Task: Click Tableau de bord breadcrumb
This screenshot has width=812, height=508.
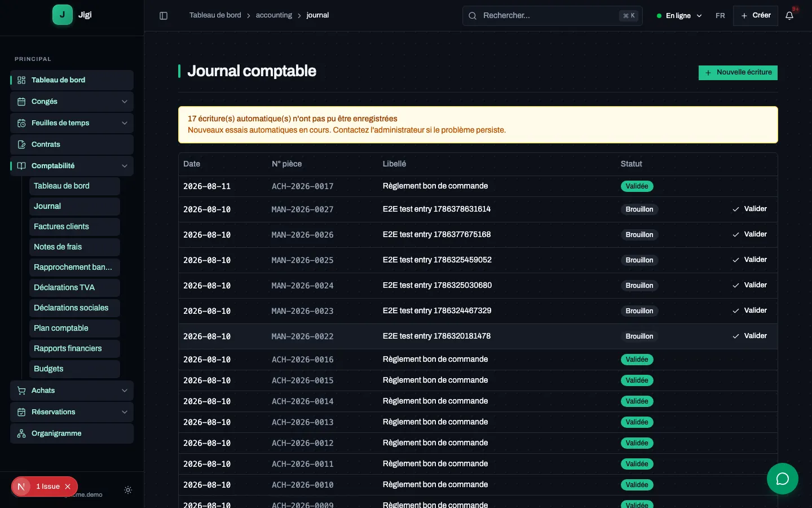Action: (x=215, y=15)
